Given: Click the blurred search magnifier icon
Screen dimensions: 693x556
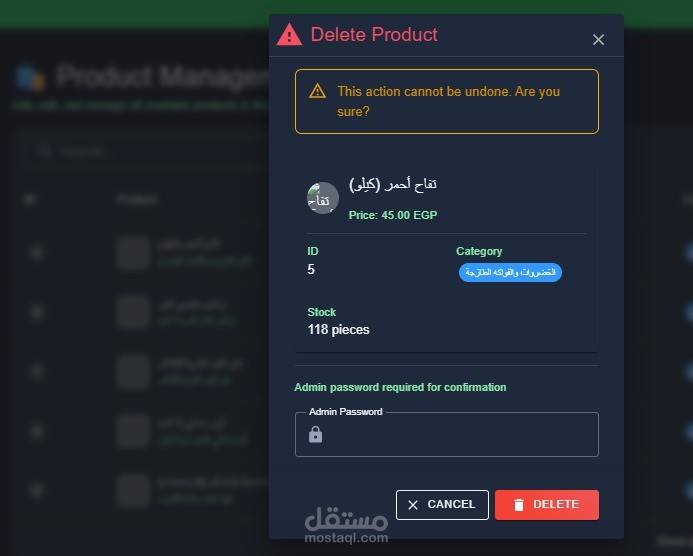Looking at the screenshot, I should (x=45, y=151).
